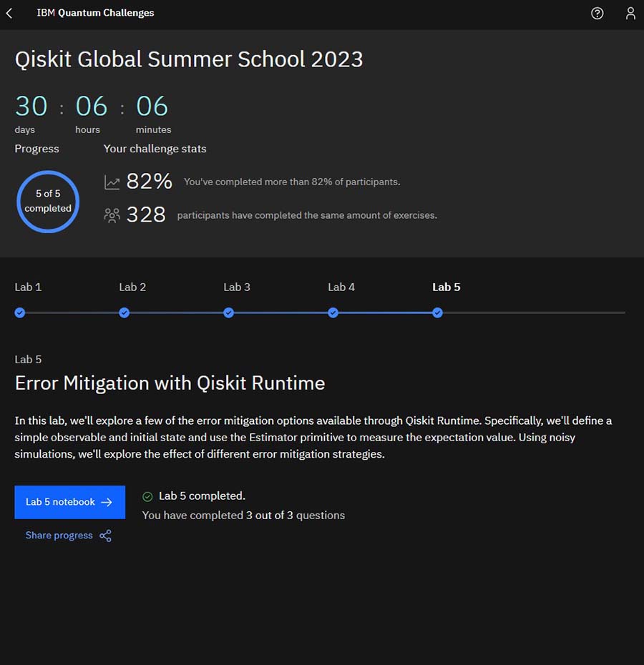
Task: Select the Lab 4 checkpoint marker
Action: click(x=333, y=313)
